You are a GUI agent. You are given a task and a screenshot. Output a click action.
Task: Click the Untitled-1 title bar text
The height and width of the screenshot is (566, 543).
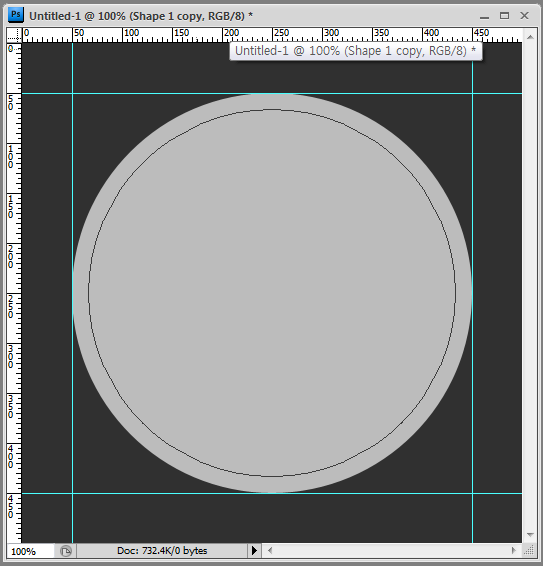tap(141, 16)
